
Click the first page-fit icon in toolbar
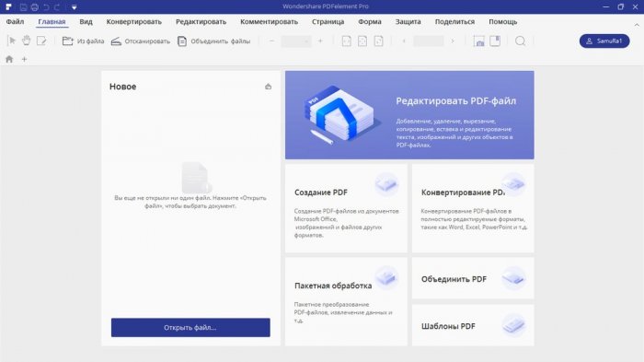pos(347,41)
